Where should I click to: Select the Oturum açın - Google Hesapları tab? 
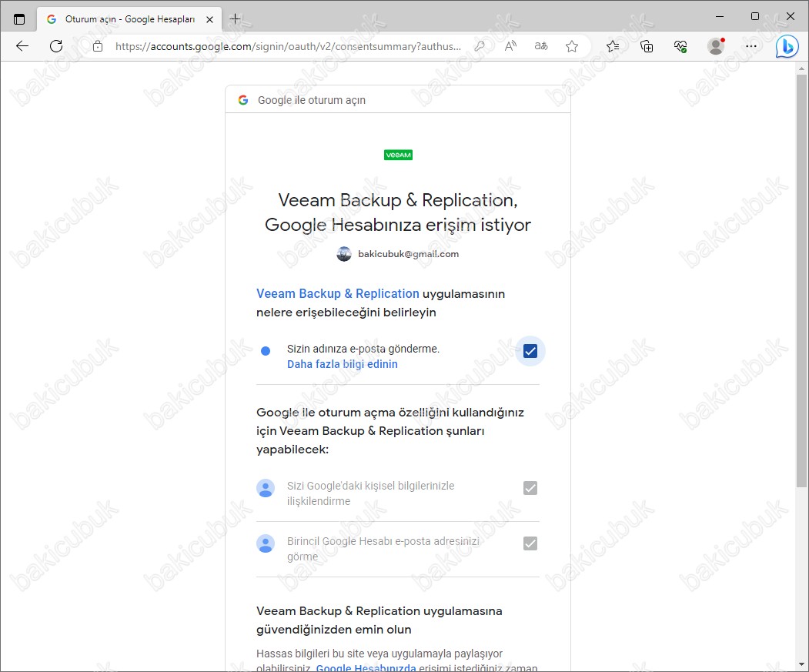(x=129, y=19)
